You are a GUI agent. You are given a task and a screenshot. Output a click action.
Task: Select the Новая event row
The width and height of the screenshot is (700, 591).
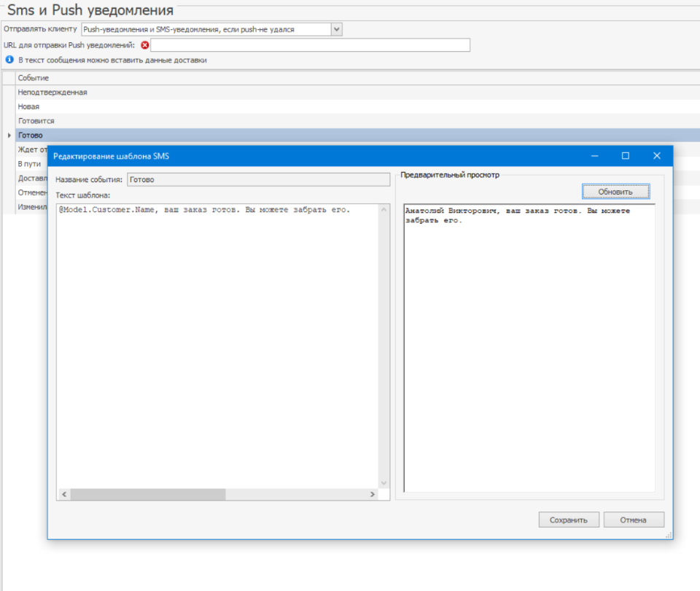click(29, 106)
